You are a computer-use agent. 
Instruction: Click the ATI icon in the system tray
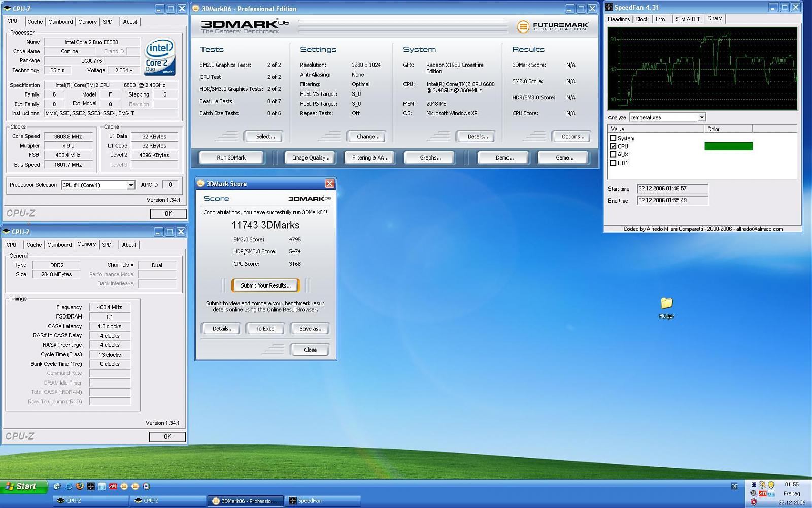[x=762, y=493]
